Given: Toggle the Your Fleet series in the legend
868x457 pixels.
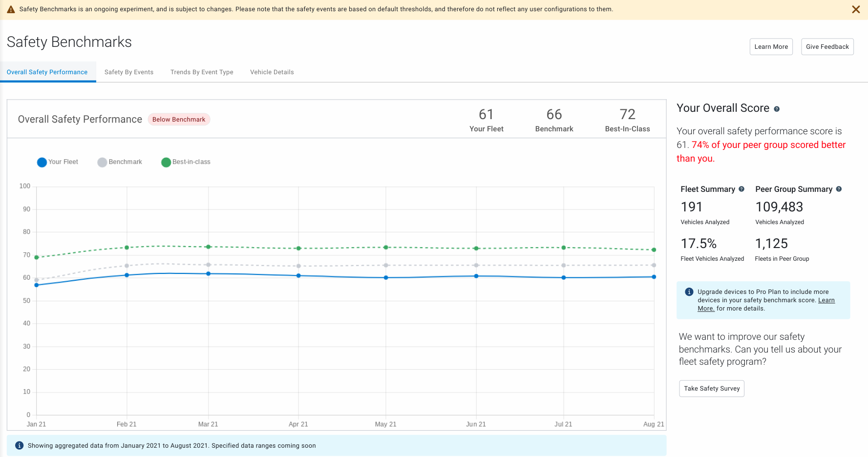Looking at the screenshot, I should tap(58, 162).
